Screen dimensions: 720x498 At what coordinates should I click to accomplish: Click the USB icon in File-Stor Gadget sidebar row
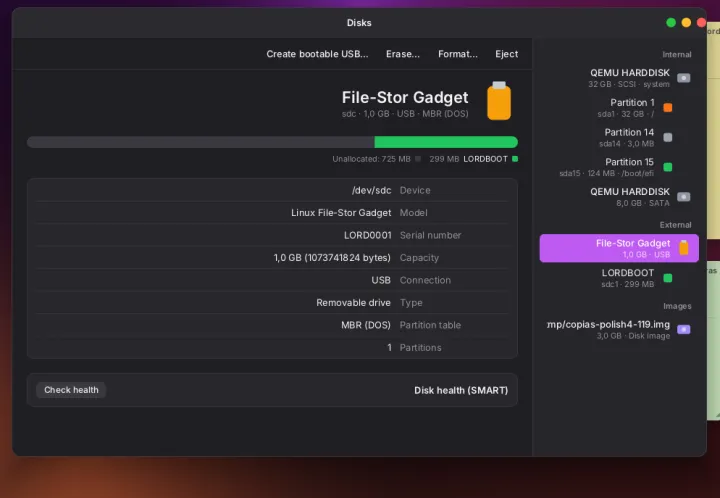(x=684, y=248)
